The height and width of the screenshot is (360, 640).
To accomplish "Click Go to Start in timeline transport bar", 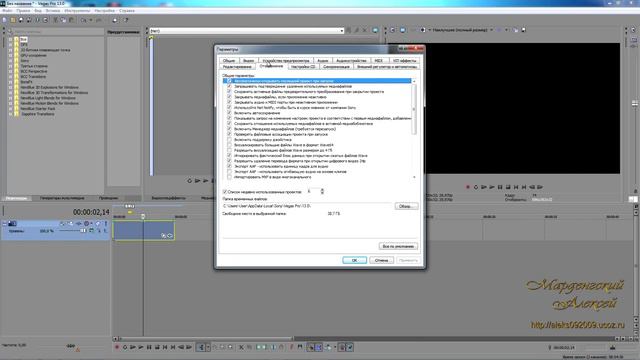I will point(165,347).
